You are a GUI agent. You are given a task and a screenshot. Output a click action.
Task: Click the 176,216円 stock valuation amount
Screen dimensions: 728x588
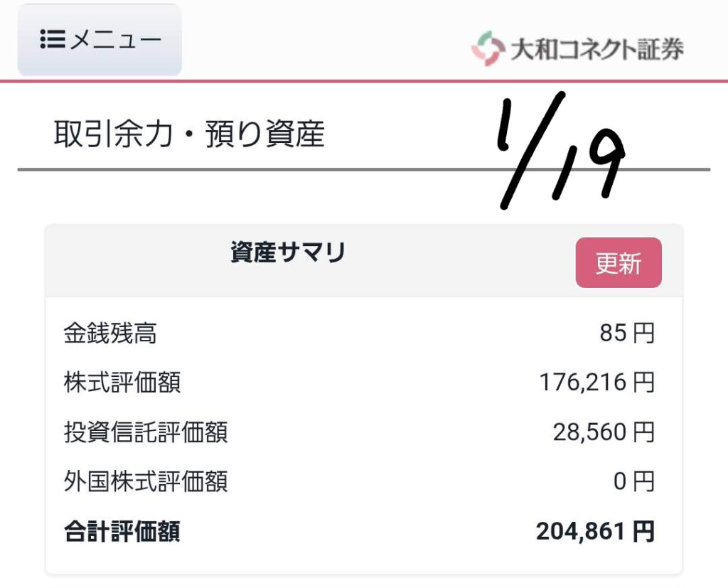coord(596,383)
